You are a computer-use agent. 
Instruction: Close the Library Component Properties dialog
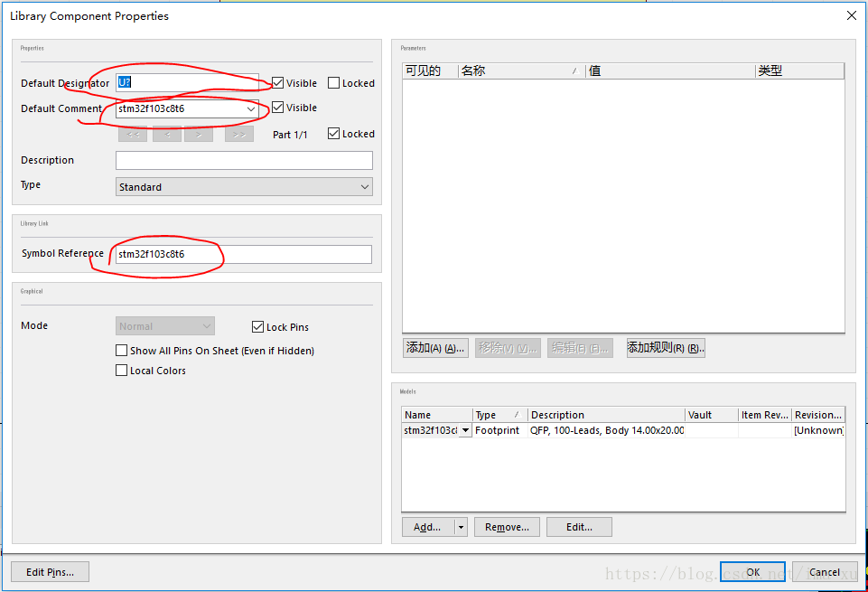(851, 15)
